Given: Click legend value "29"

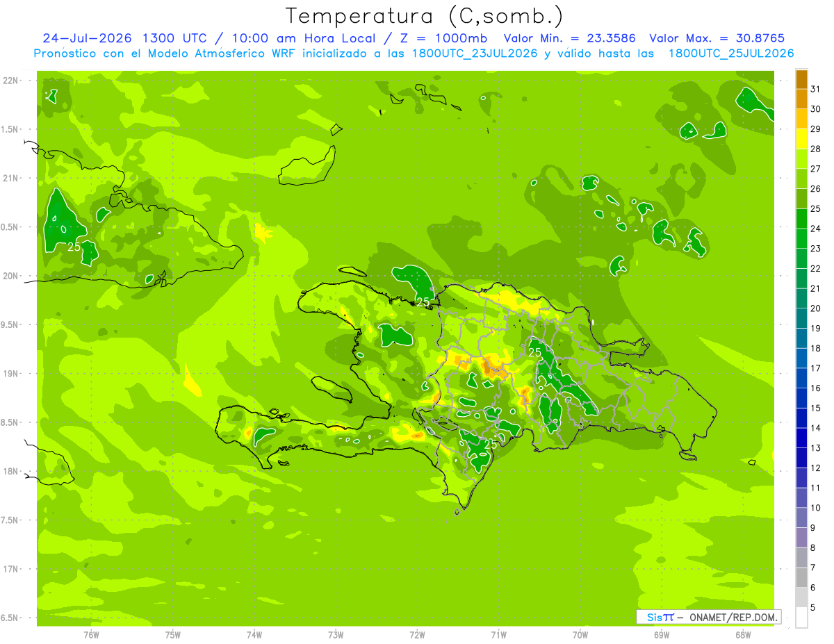Looking at the screenshot, I should pos(815,129).
